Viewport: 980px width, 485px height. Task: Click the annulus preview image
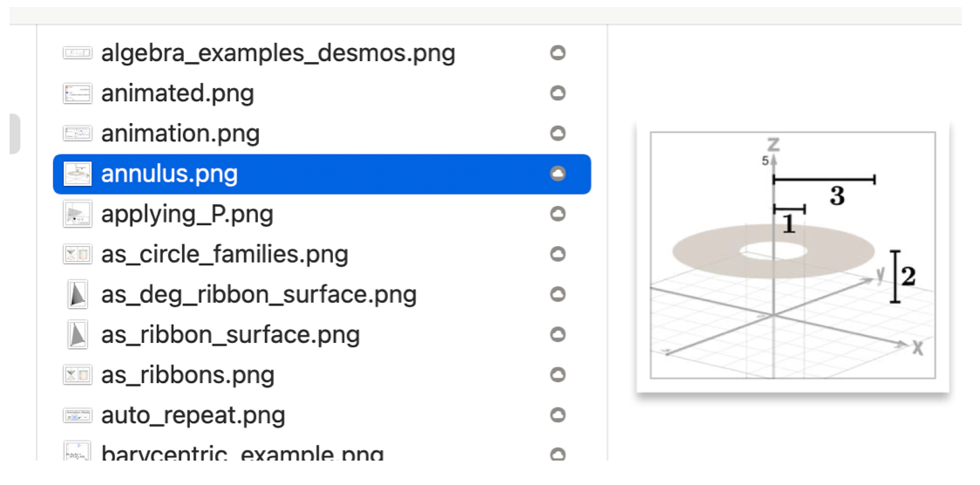pyautogui.click(x=793, y=256)
